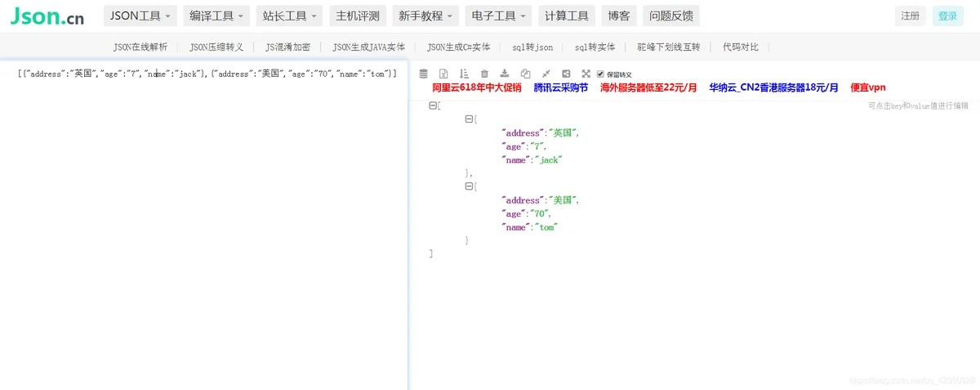Open the 电子工具 dropdown menu
Screen dimensions: 980x390
click(498, 16)
